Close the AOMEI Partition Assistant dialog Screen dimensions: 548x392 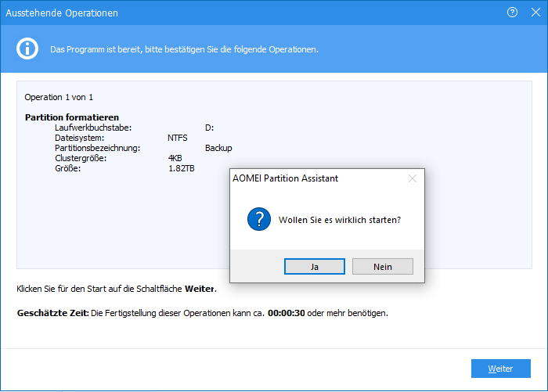[413, 178]
